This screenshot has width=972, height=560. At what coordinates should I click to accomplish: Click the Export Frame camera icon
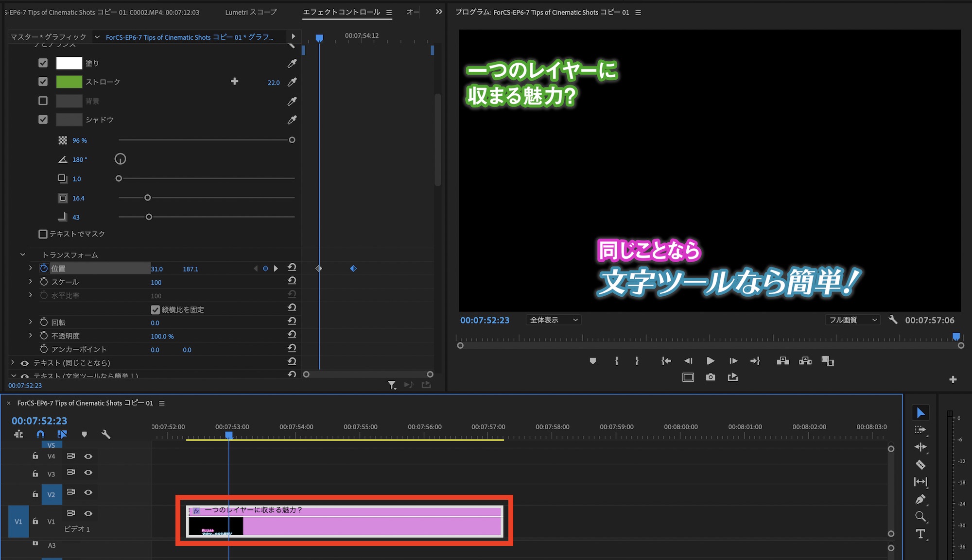(711, 377)
